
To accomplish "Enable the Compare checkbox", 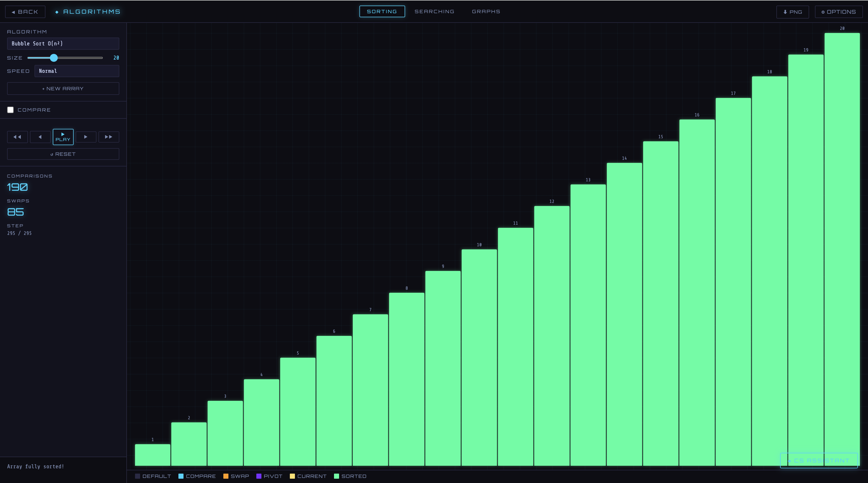I will (x=10, y=110).
